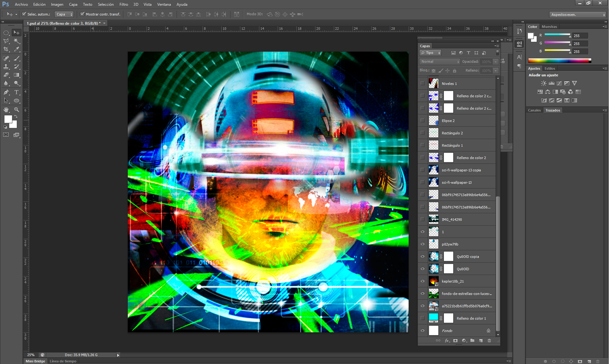Open the Normal blend mode dropdown
This screenshot has height=364, width=609.
tap(439, 62)
